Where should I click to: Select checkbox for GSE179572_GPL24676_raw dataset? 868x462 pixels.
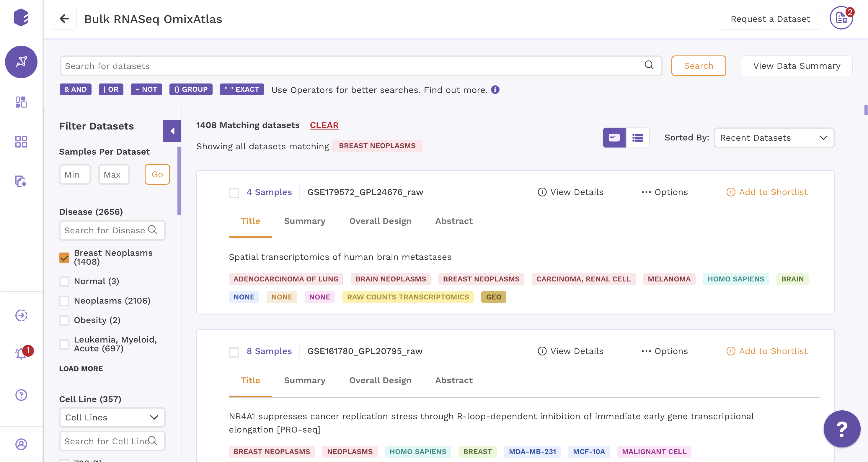[x=234, y=193]
